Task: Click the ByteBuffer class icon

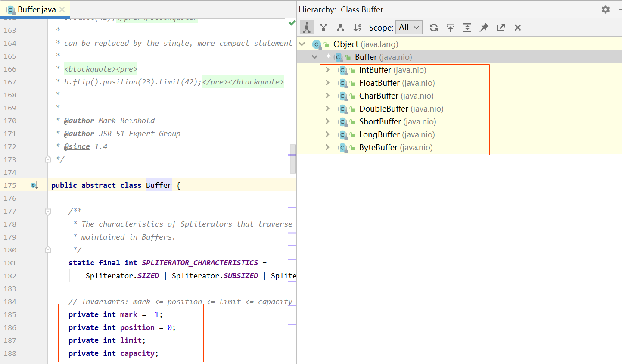Action: pos(343,148)
